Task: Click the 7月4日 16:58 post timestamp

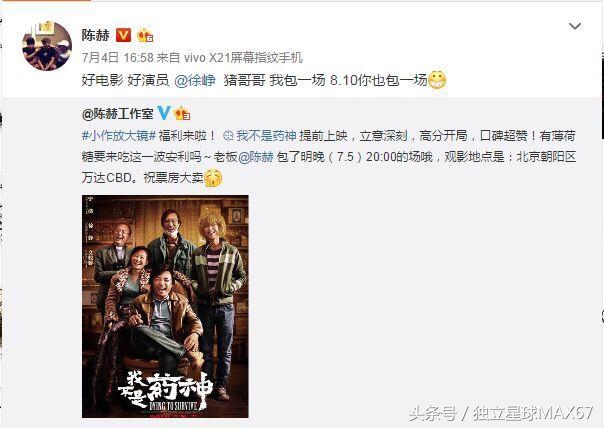Action: pyautogui.click(x=117, y=58)
